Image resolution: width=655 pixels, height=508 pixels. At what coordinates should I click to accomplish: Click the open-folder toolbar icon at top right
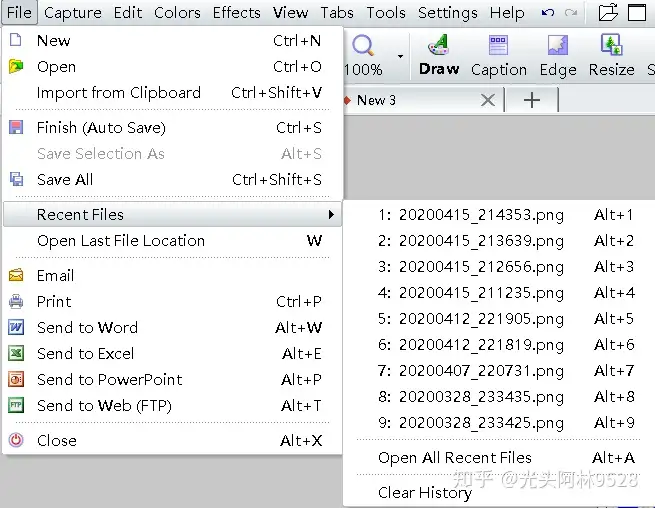pos(608,13)
